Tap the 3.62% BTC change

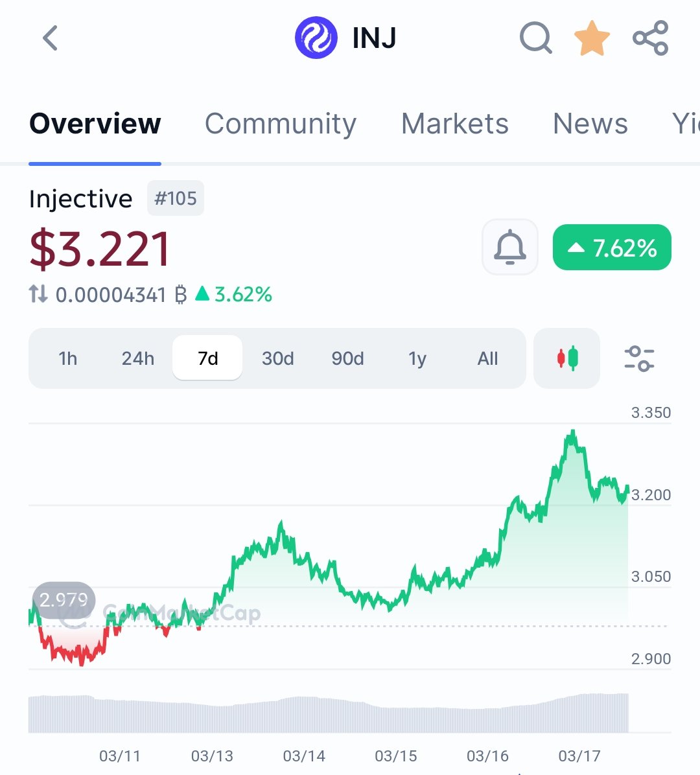[234, 295]
